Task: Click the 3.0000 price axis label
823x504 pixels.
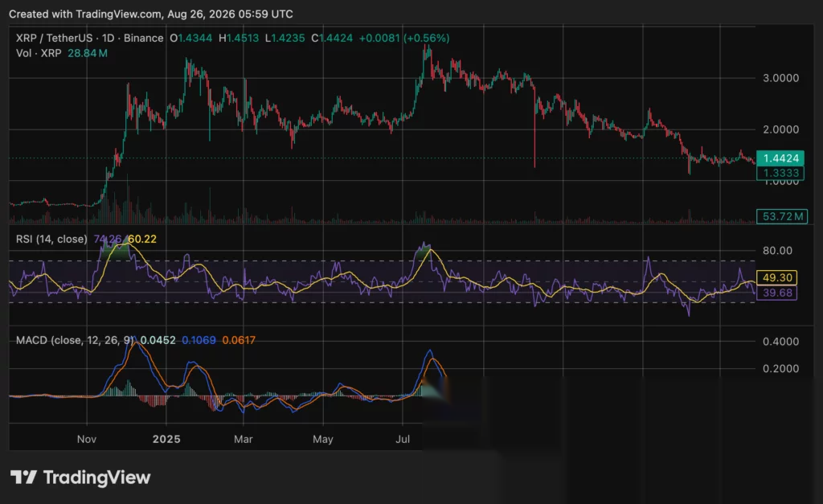Action: pyautogui.click(x=780, y=78)
